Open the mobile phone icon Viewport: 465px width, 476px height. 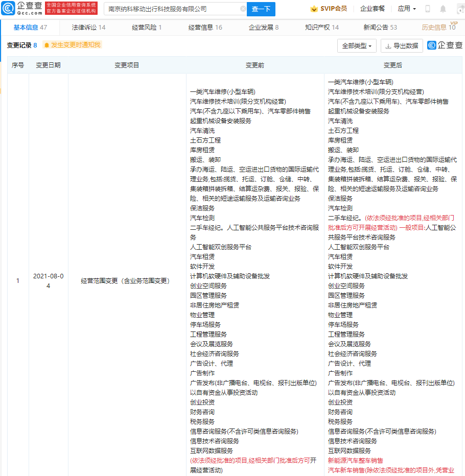(x=428, y=9)
